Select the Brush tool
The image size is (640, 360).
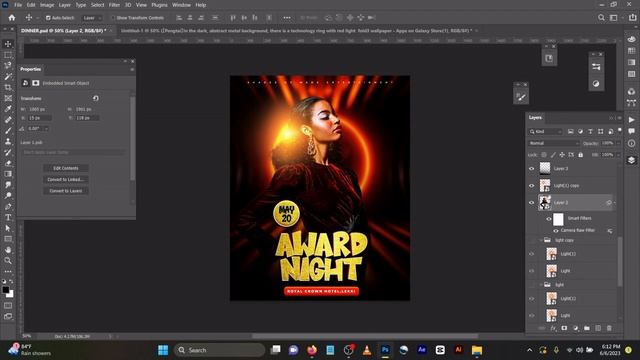(x=8, y=131)
